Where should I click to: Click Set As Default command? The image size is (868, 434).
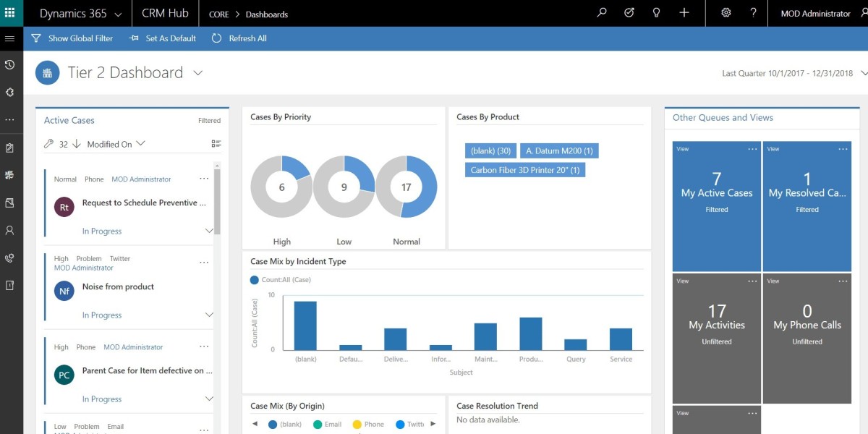coord(163,38)
